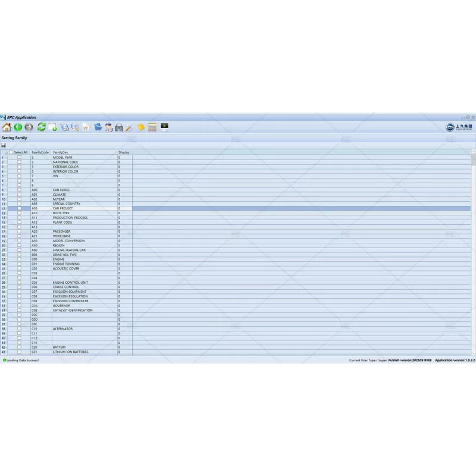Click the calculator icon on the toolbar

[152, 127]
